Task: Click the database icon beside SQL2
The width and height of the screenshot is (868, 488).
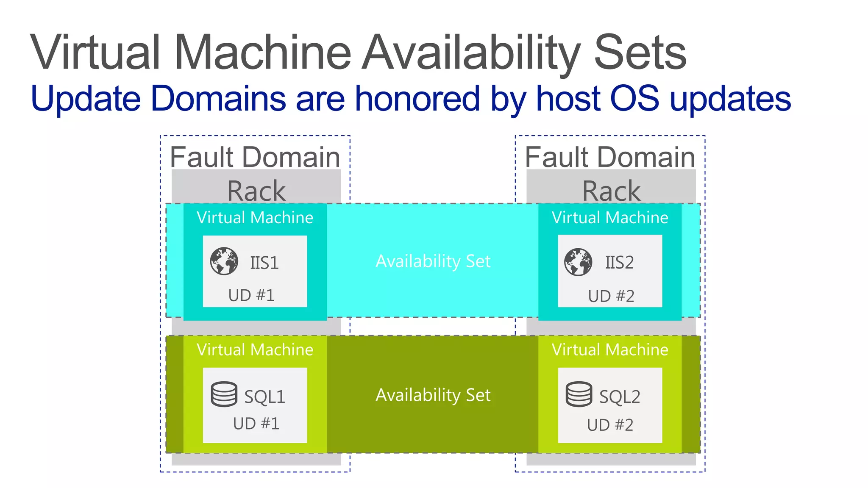Action: pyautogui.click(x=579, y=394)
